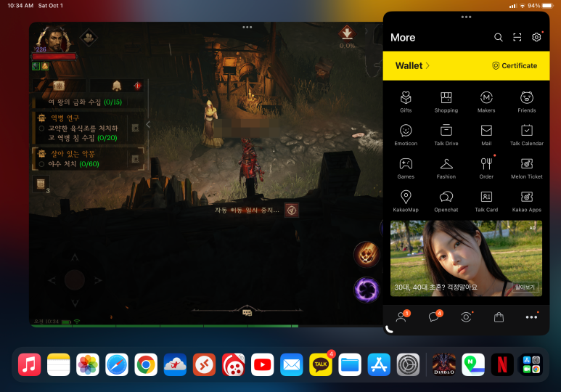Image resolution: width=561 pixels, height=392 pixels.
Task: Open App Library from dock
Action: (531, 364)
